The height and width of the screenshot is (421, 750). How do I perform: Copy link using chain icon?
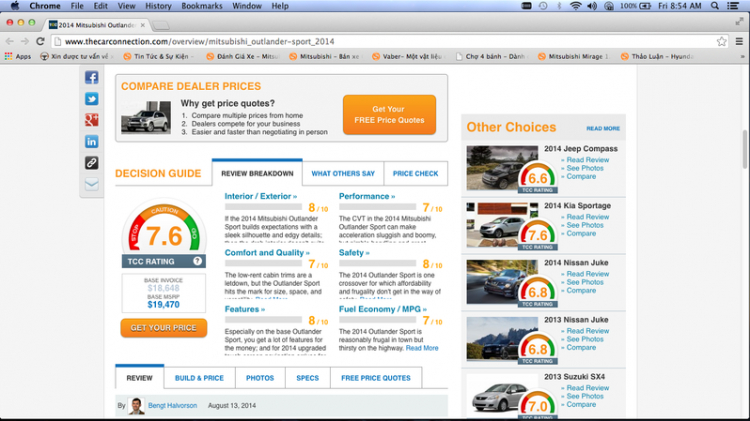(91, 163)
